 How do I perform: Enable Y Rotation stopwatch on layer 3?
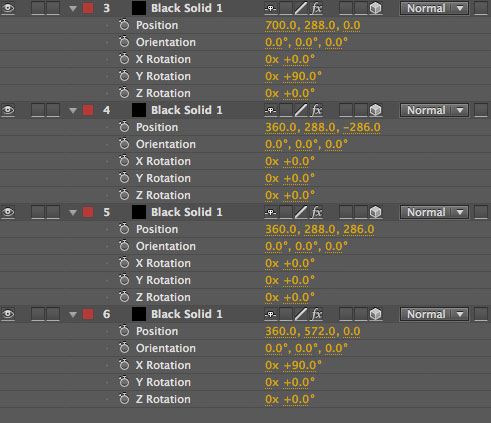point(124,76)
